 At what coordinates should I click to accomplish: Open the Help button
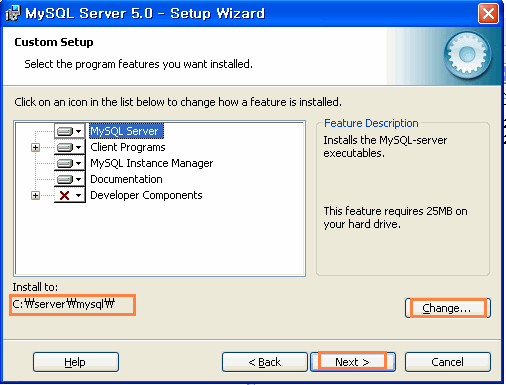pos(76,362)
